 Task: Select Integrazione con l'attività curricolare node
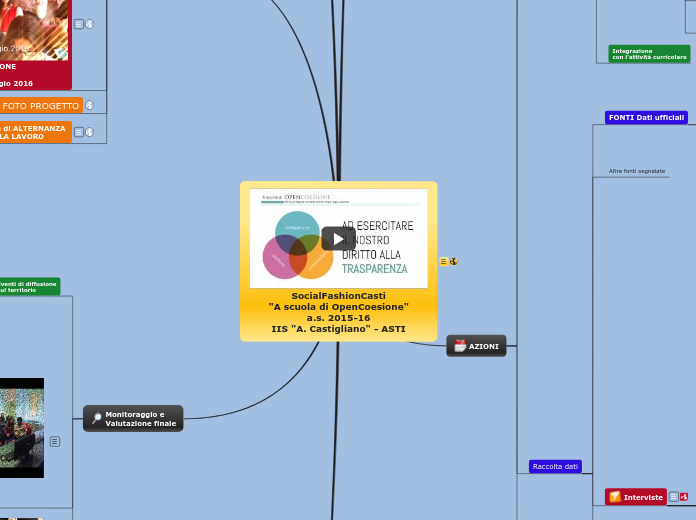[649, 54]
